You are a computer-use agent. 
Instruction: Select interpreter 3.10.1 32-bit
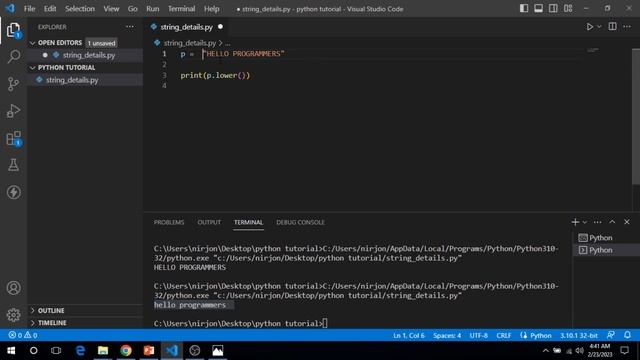(578, 336)
